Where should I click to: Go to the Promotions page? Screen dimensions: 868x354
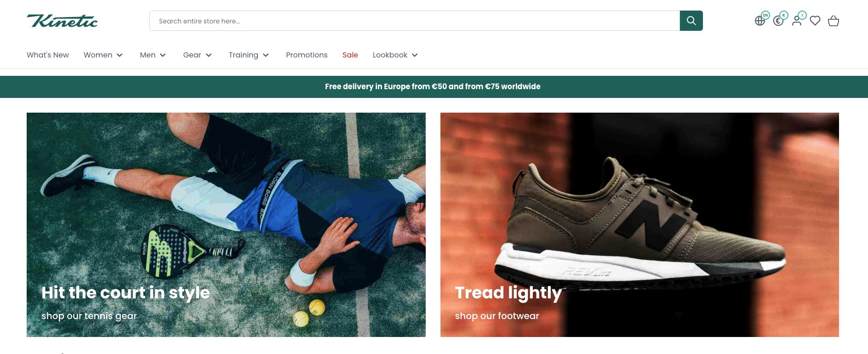click(307, 55)
